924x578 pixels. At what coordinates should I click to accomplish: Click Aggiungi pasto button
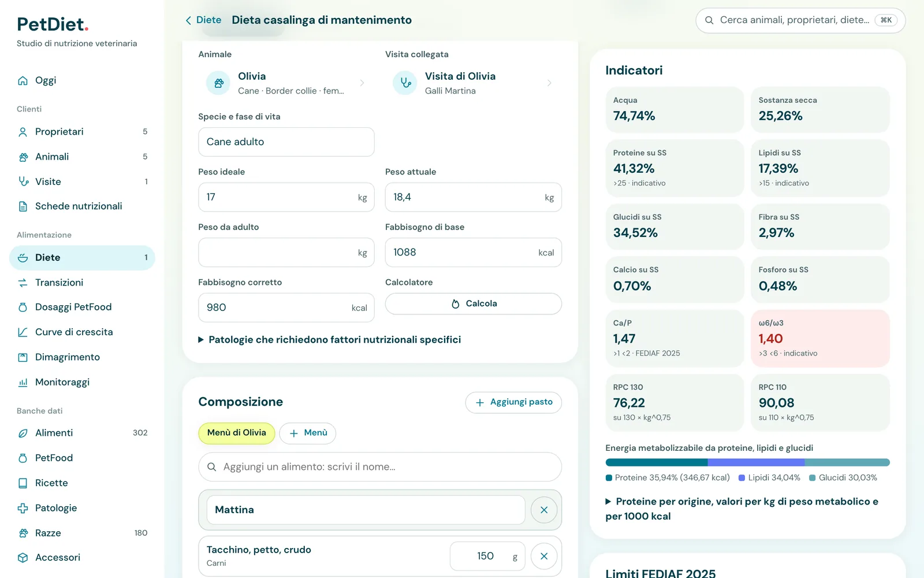point(513,402)
